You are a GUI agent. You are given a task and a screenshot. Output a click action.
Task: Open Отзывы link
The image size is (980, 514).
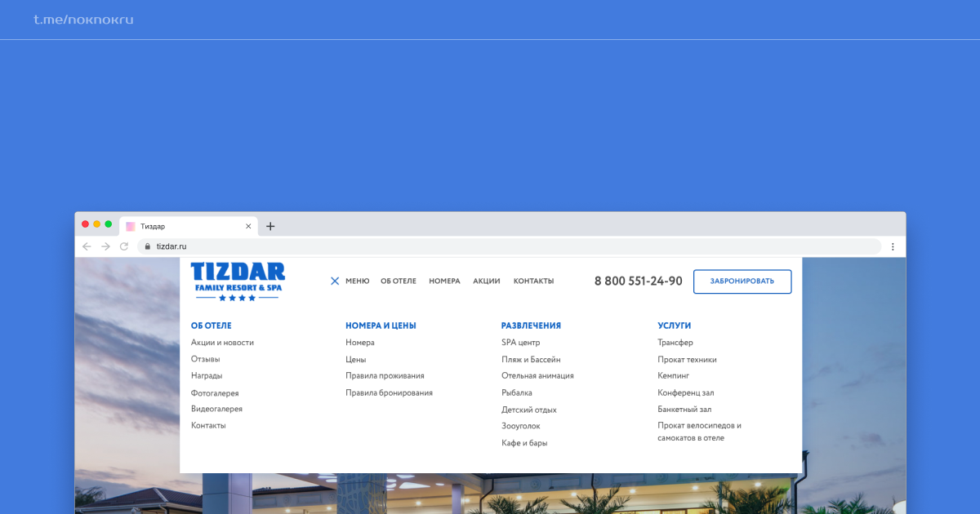[206, 359]
